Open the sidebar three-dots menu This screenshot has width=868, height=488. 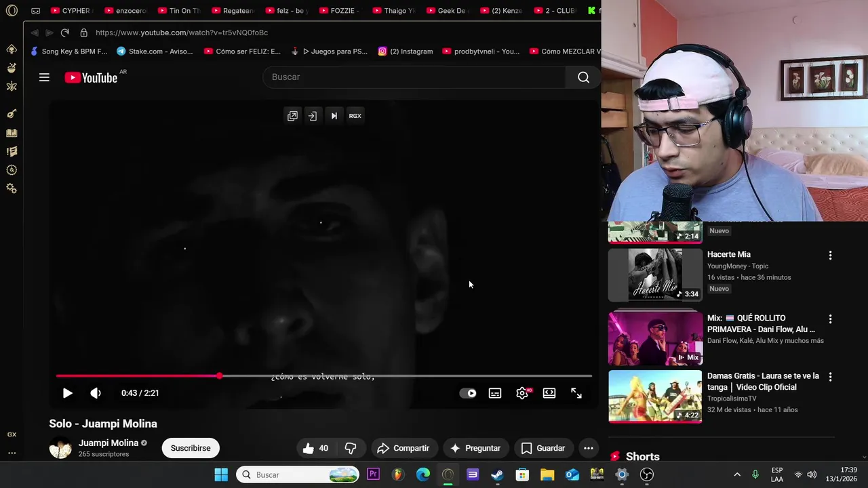[x=12, y=453]
